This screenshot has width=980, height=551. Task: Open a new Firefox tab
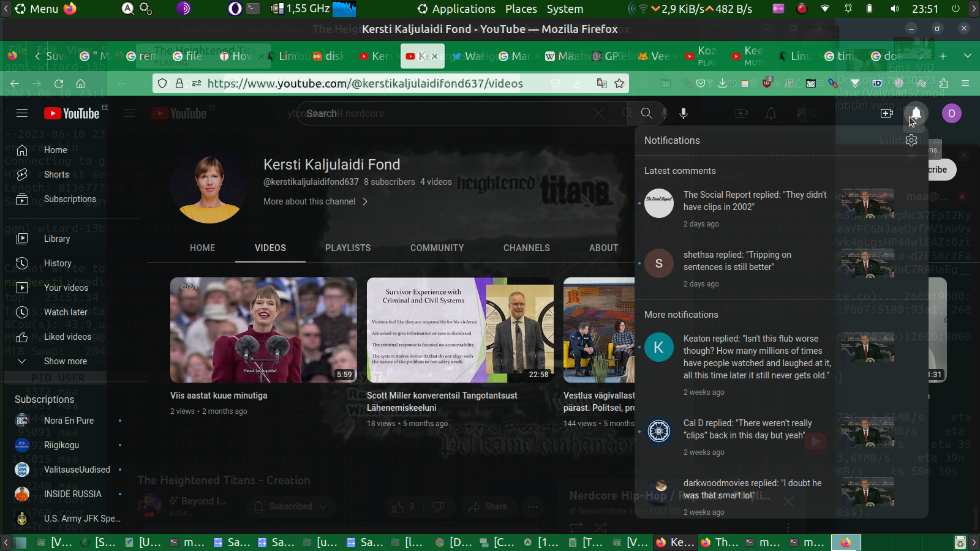pyautogui.click(x=943, y=56)
